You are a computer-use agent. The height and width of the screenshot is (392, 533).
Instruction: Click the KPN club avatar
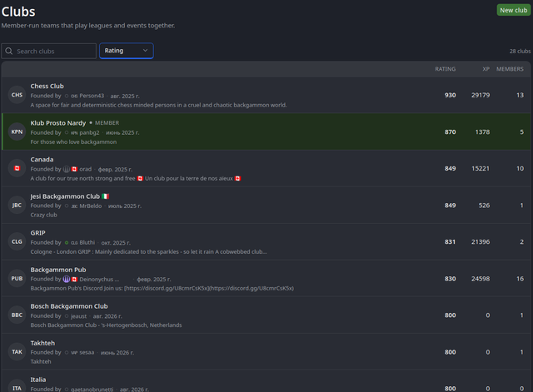pyautogui.click(x=17, y=131)
